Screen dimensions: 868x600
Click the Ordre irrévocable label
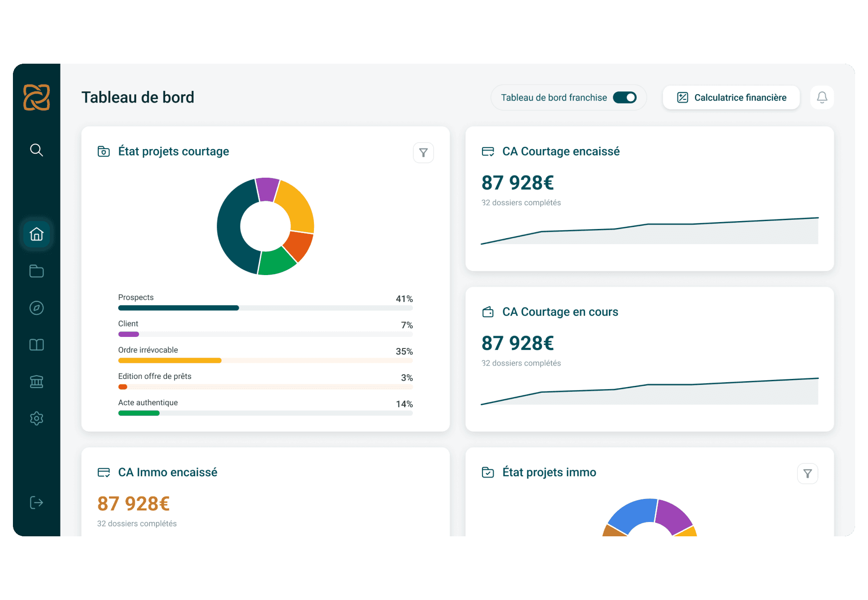pos(148,350)
